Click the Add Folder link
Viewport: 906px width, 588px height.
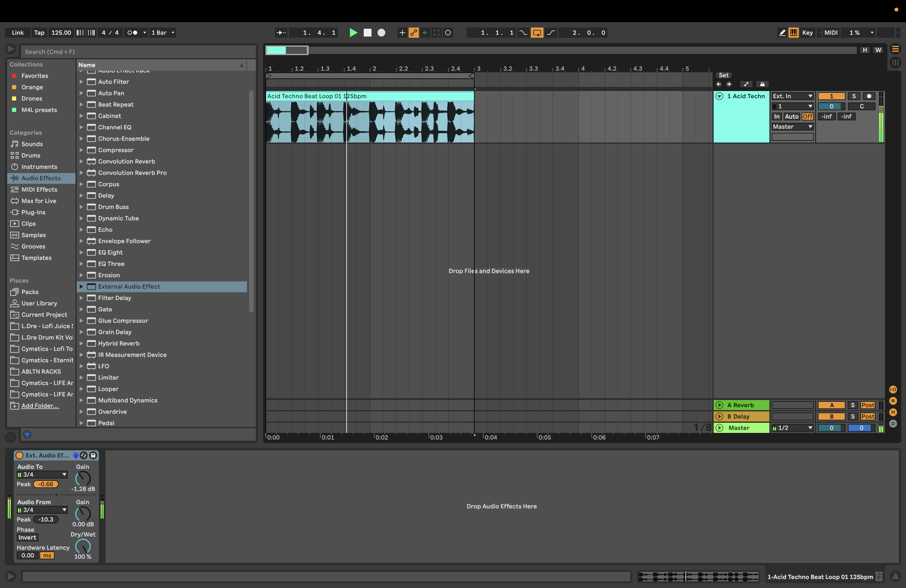coord(40,406)
